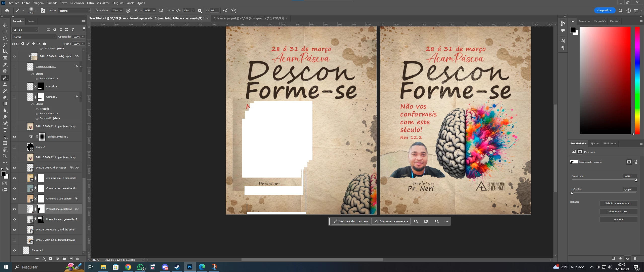
Task: Click the Inverter mask button
Action: click(x=618, y=220)
